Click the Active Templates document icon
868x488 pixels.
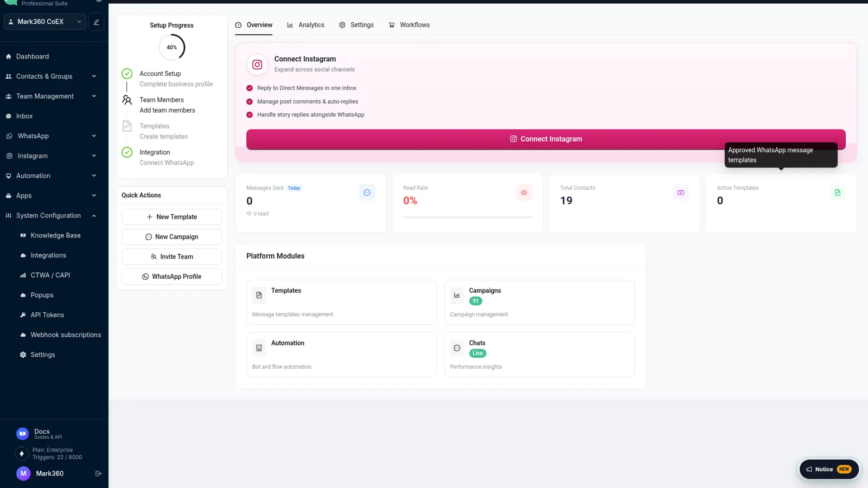pos(838,192)
